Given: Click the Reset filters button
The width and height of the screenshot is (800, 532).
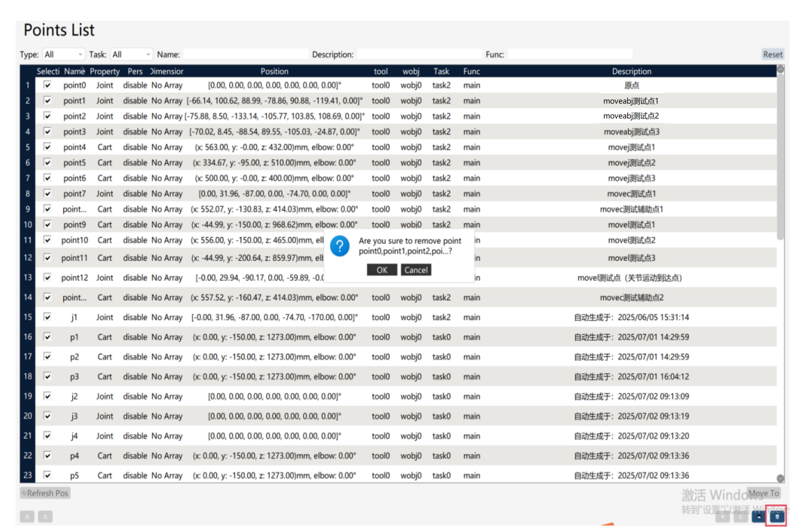Looking at the screenshot, I should point(773,54).
